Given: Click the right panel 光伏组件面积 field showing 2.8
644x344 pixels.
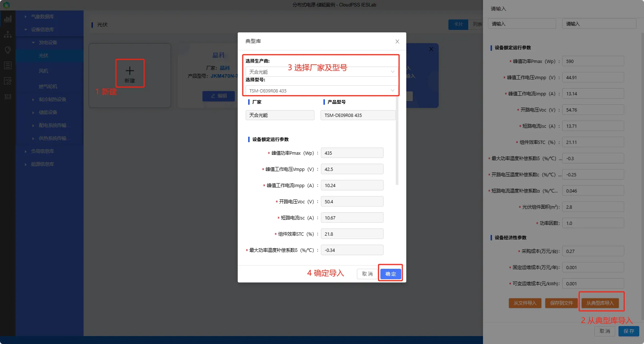Looking at the screenshot, I should [x=593, y=207].
